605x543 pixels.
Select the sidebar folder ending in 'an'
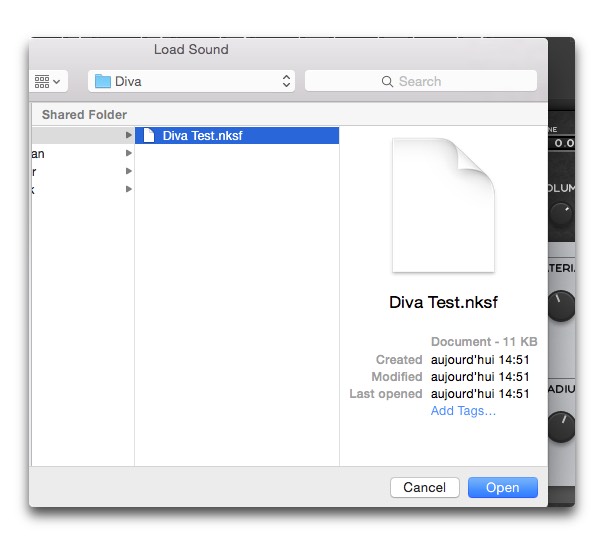click(x=83, y=153)
